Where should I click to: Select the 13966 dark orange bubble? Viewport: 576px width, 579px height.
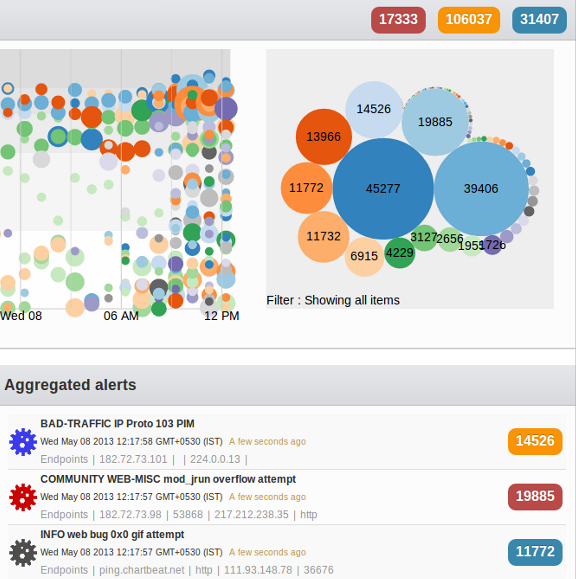click(x=323, y=137)
